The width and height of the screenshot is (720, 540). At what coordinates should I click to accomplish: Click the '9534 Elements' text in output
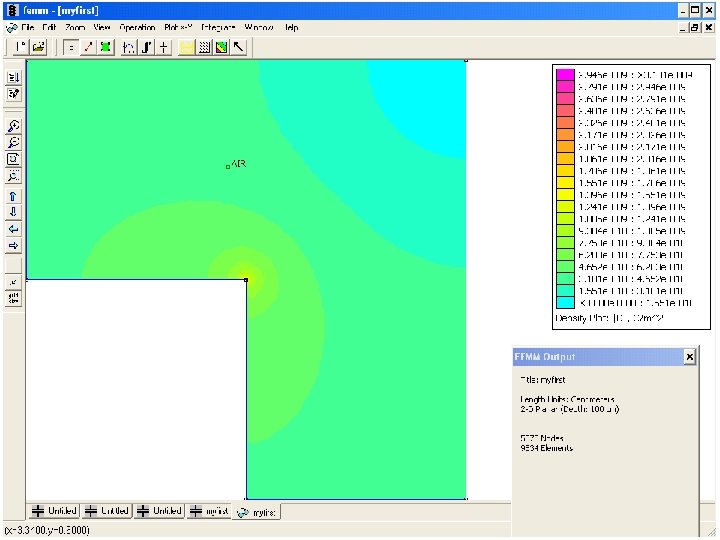pyautogui.click(x=546, y=448)
